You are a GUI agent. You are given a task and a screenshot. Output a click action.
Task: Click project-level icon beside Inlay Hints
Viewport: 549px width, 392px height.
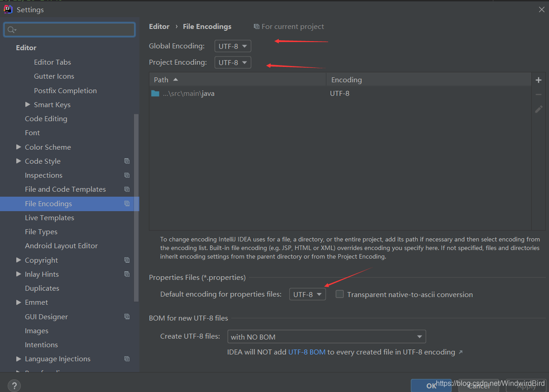click(x=127, y=274)
